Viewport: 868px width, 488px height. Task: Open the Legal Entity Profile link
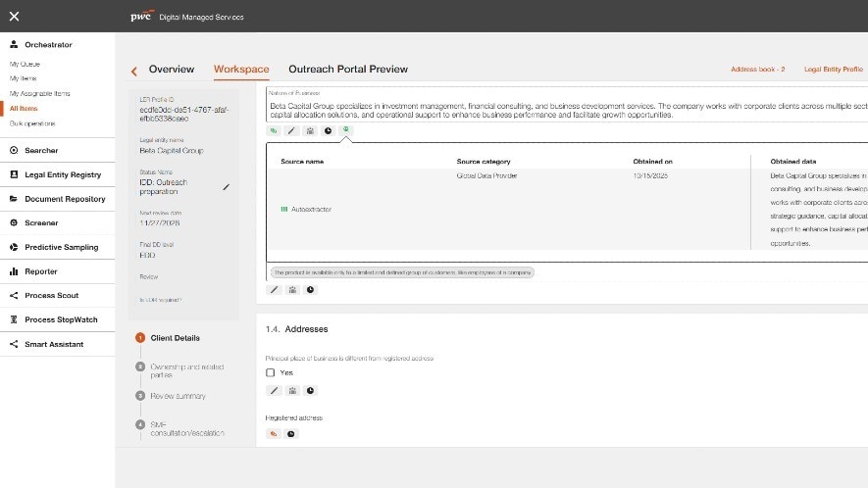coord(834,70)
